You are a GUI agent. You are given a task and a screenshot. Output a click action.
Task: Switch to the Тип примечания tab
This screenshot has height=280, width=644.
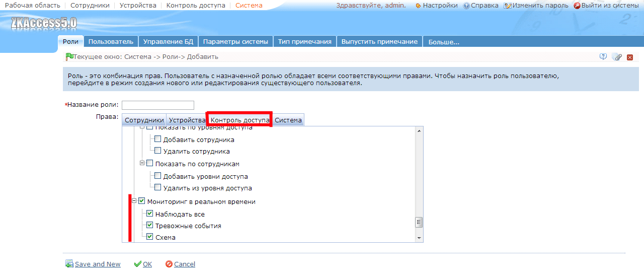tap(305, 42)
